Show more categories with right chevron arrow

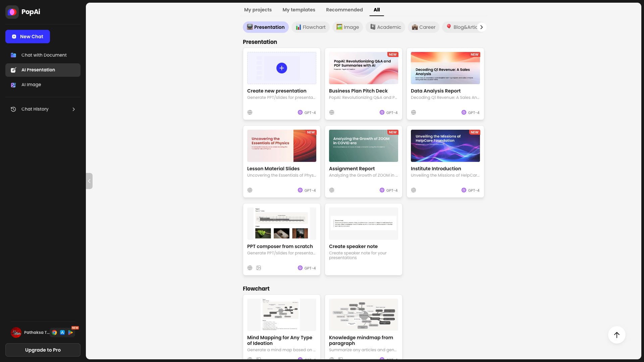tap(482, 27)
